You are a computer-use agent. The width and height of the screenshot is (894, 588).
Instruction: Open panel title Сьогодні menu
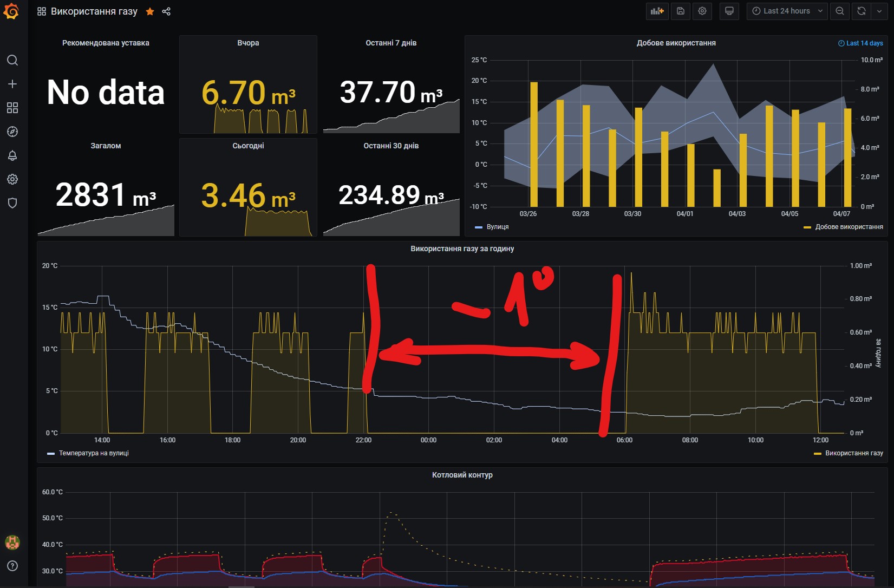click(x=248, y=146)
